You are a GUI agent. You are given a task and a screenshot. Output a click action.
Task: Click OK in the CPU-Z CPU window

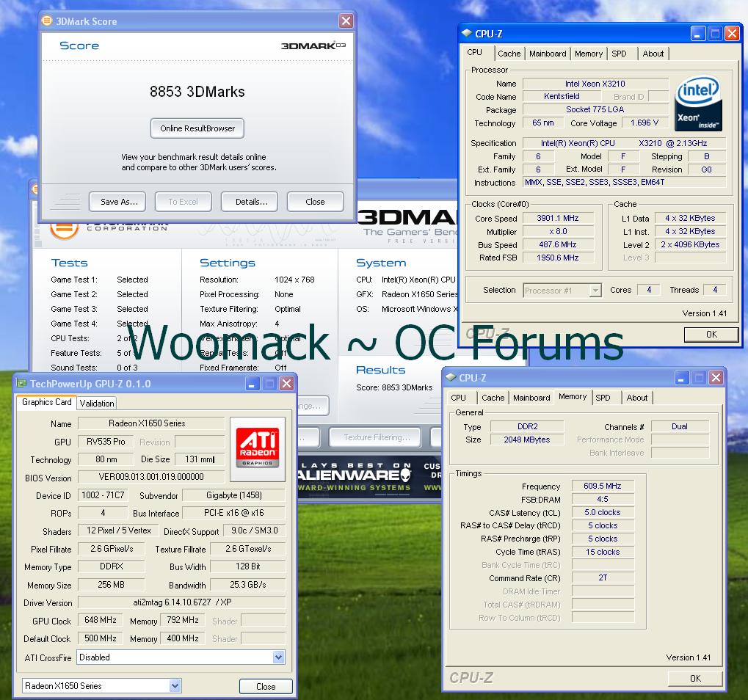click(711, 335)
